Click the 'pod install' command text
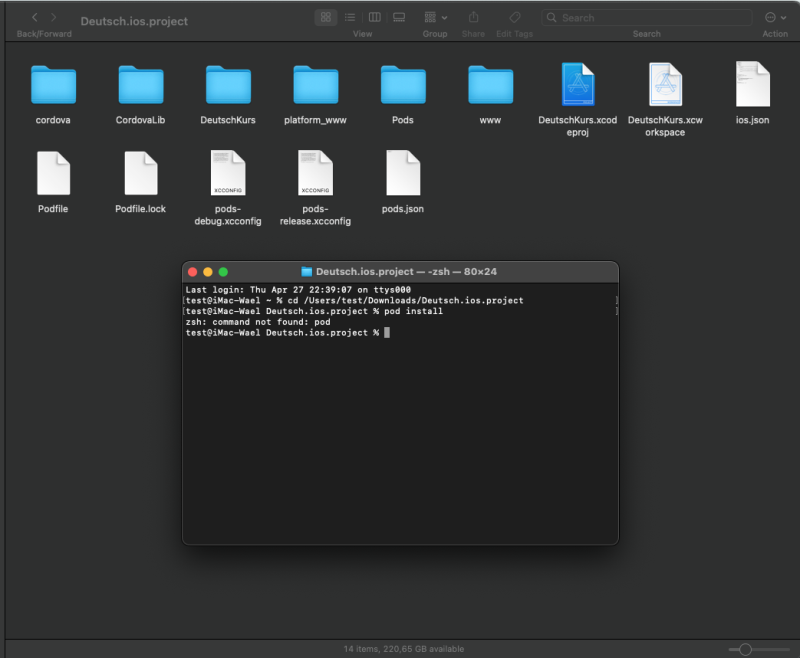The height and width of the screenshot is (658, 800). (x=413, y=311)
